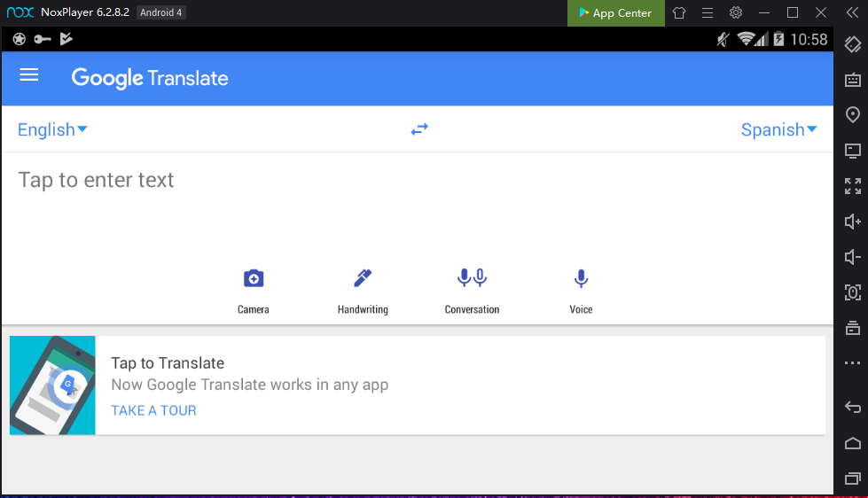This screenshot has height=498, width=868.
Task: Go to Android home via sidebar
Action: click(x=853, y=443)
